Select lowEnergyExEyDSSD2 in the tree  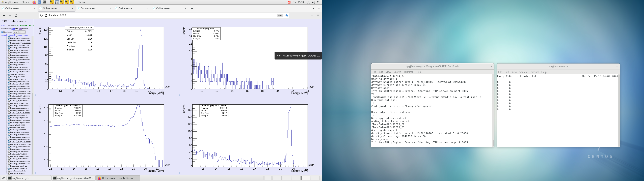pyautogui.click(x=18, y=65)
